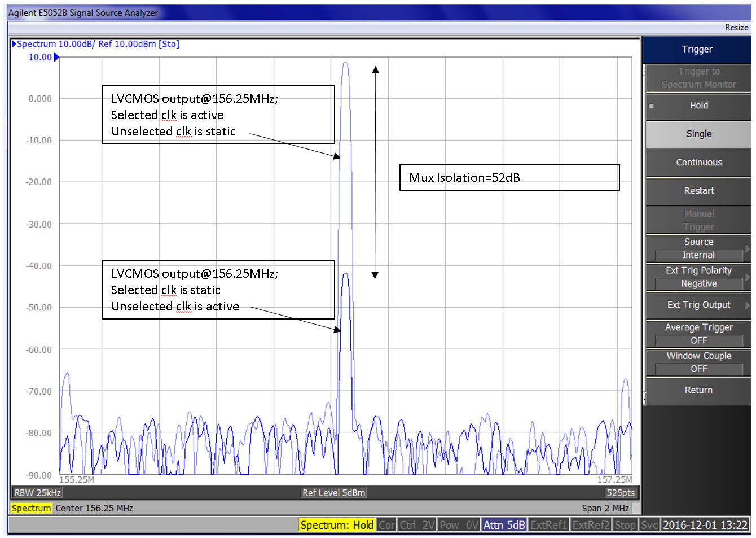
Task: Select the ExtRef1 status icon
Action: [548, 524]
